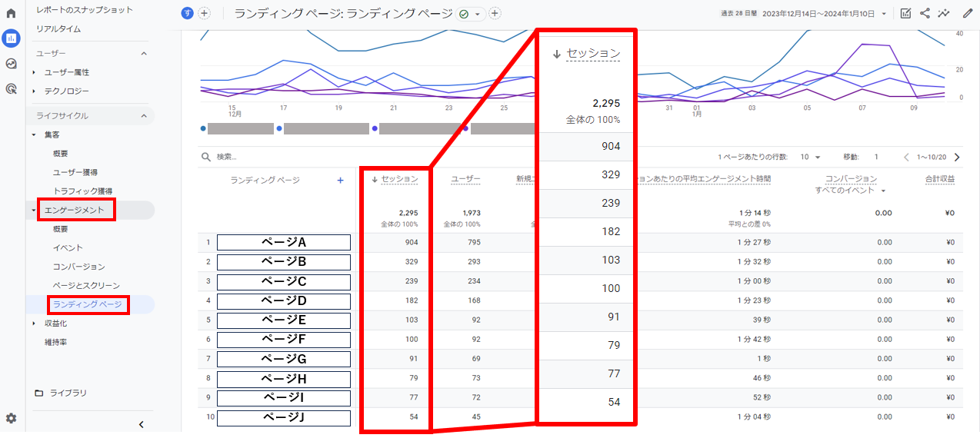
Task: Sort by セッション column header
Action: 400,179
